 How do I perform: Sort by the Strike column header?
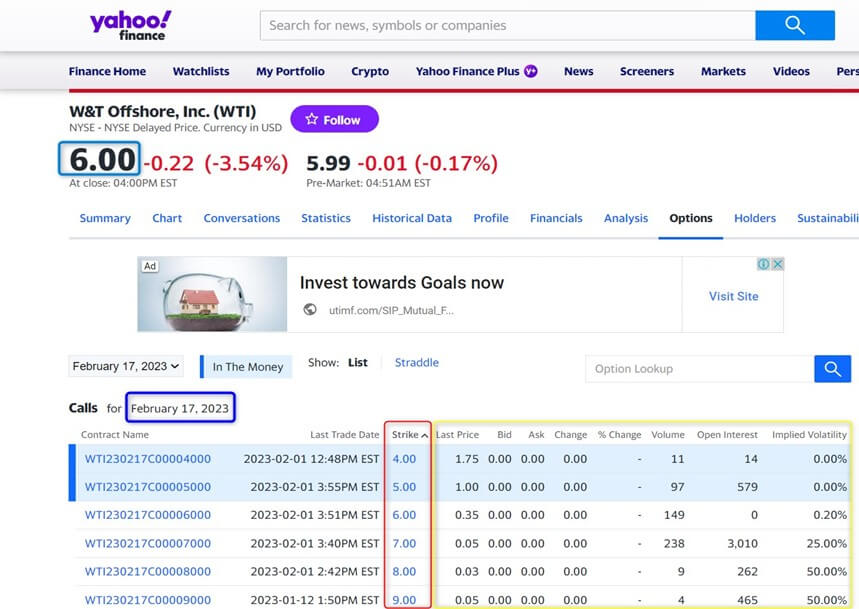pos(409,434)
